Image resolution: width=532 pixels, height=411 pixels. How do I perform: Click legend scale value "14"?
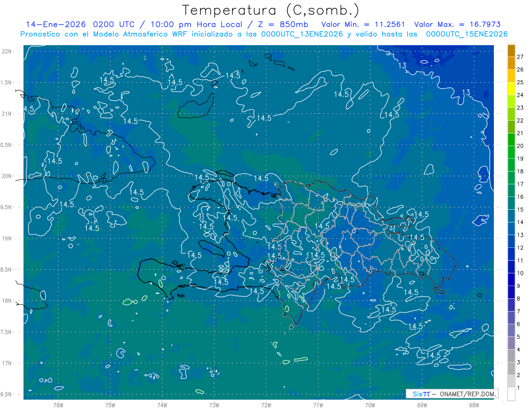pos(520,222)
